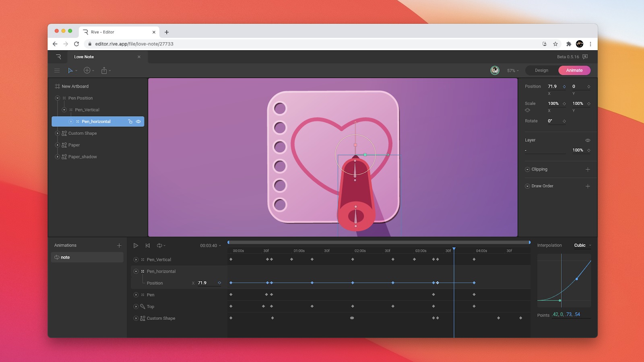Add a Draw Order with plus icon
Viewport: 644px width, 362px height.
pyautogui.click(x=588, y=186)
